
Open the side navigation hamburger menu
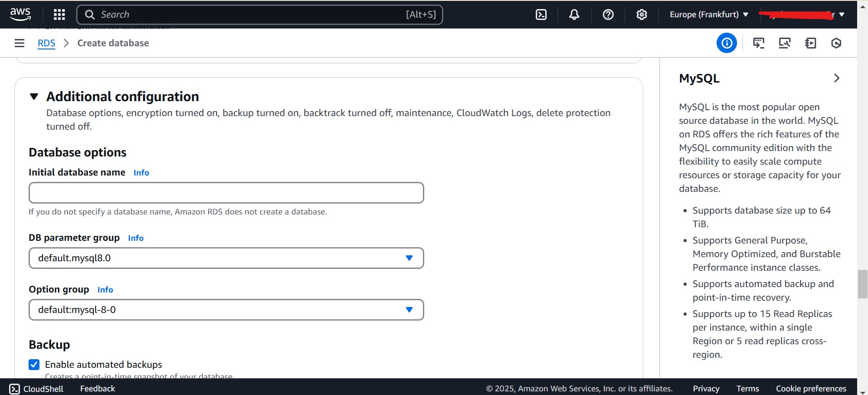coord(19,43)
